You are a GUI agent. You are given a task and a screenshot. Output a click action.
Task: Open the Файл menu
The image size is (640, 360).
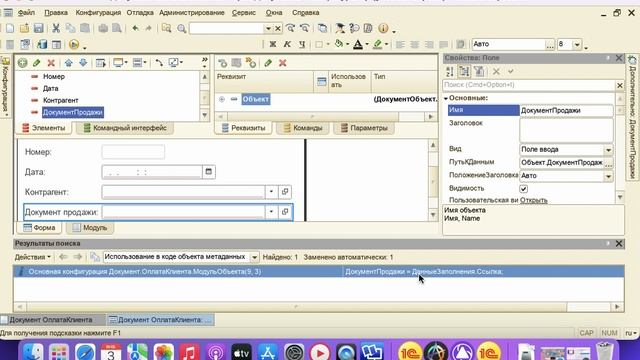[x=26, y=13]
